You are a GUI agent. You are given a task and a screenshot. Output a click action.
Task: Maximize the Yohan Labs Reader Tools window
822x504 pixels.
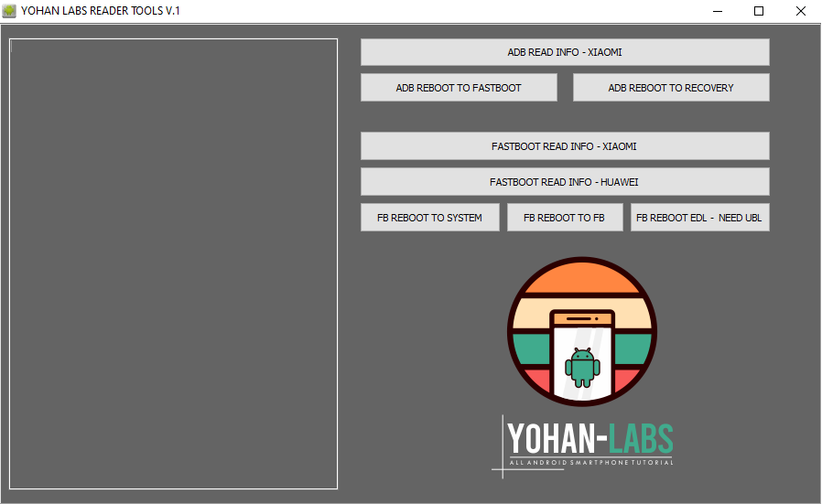[759, 11]
